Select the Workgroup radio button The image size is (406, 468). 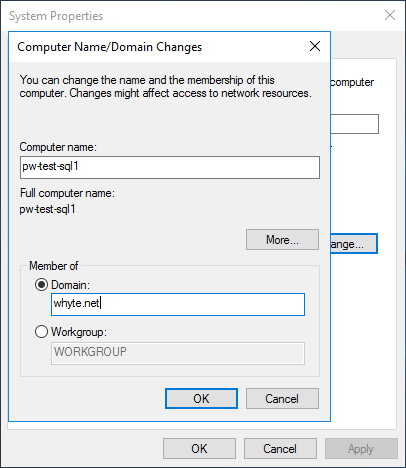tap(41, 332)
